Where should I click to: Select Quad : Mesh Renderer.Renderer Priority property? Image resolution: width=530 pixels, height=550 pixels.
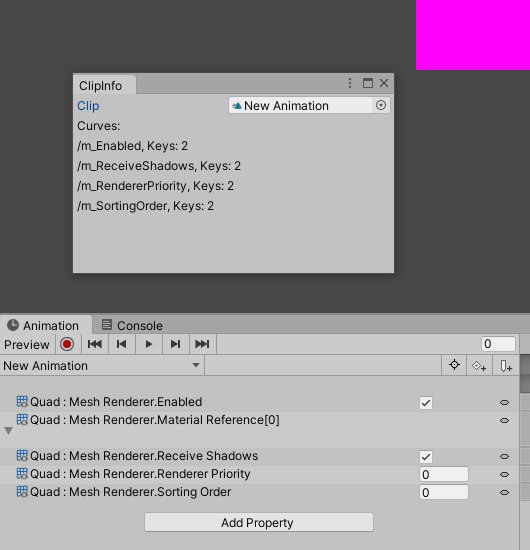(140, 474)
